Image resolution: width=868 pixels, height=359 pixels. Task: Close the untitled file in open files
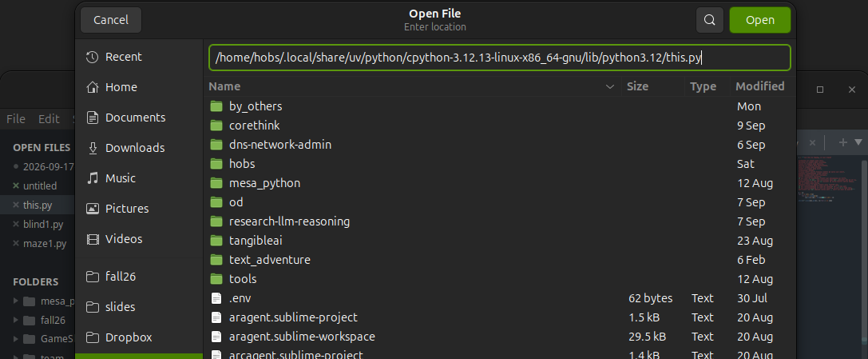(x=16, y=185)
